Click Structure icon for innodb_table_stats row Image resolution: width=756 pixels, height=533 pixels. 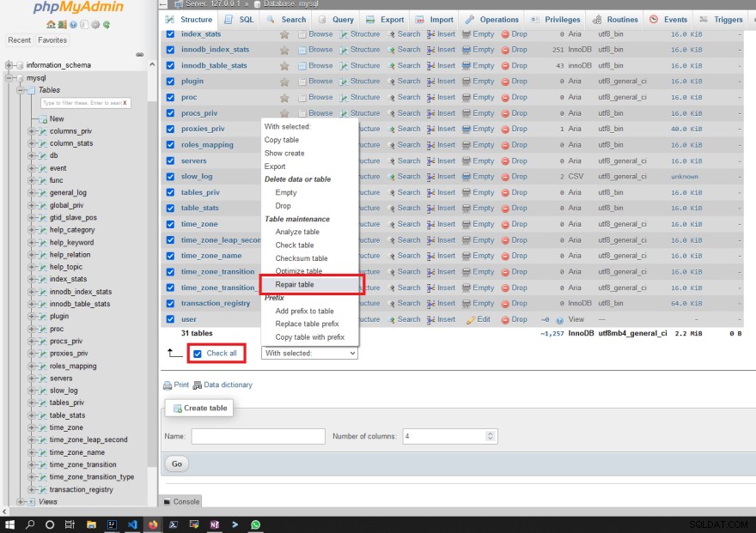[x=344, y=66]
